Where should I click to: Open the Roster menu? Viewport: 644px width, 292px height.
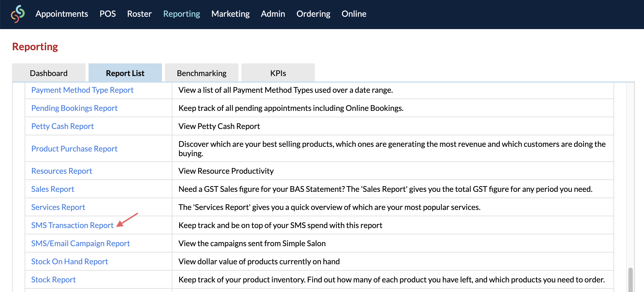coord(139,14)
